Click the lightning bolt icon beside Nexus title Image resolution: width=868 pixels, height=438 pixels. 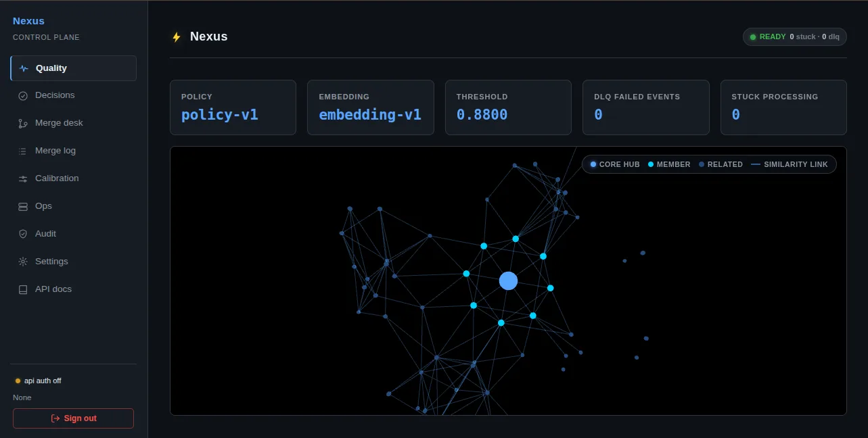[x=177, y=37]
